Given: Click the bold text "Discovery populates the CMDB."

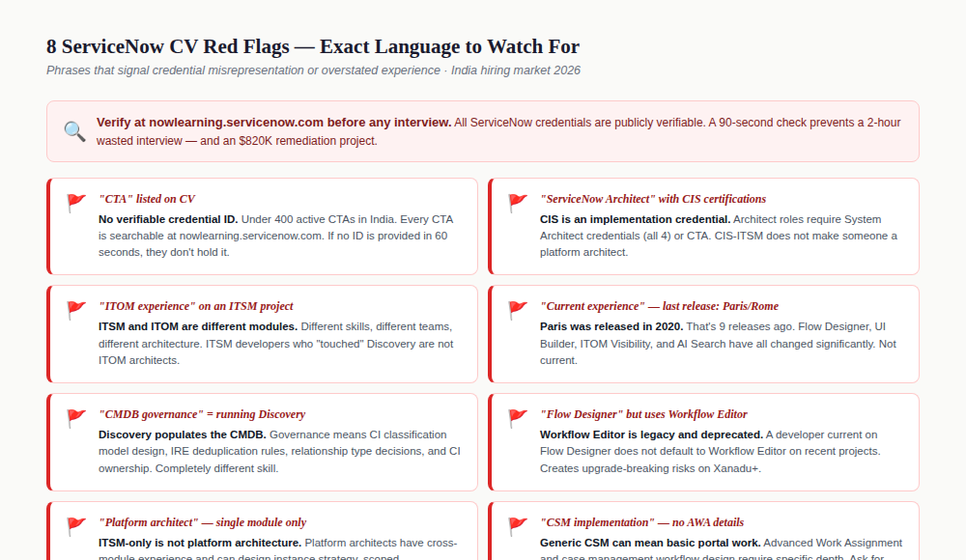Looking at the screenshot, I should [x=183, y=434].
